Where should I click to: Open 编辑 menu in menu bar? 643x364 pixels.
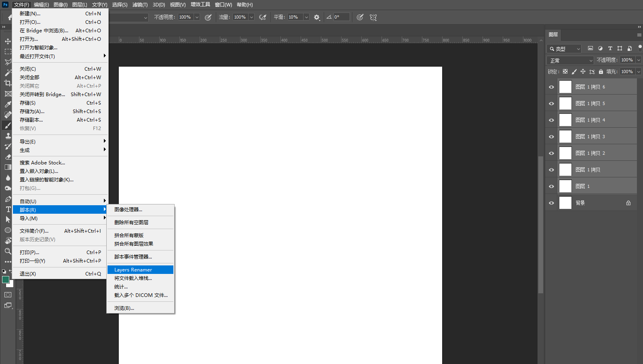[x=41, y=5]
